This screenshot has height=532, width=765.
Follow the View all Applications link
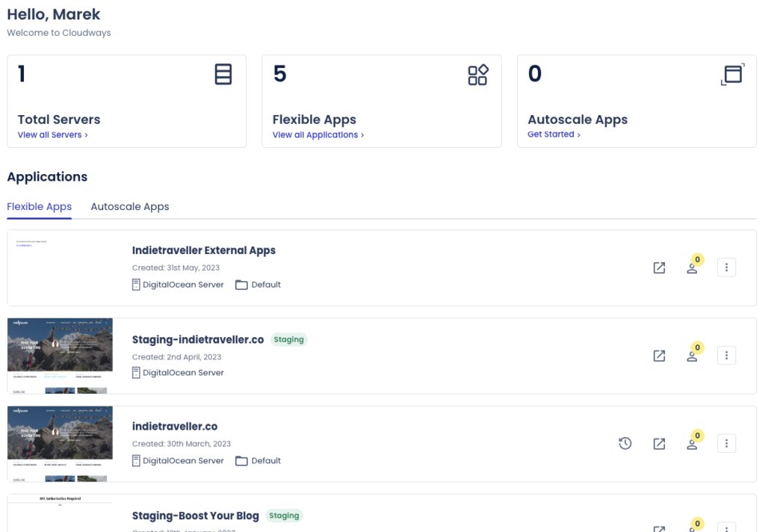(x=318, y=134)
